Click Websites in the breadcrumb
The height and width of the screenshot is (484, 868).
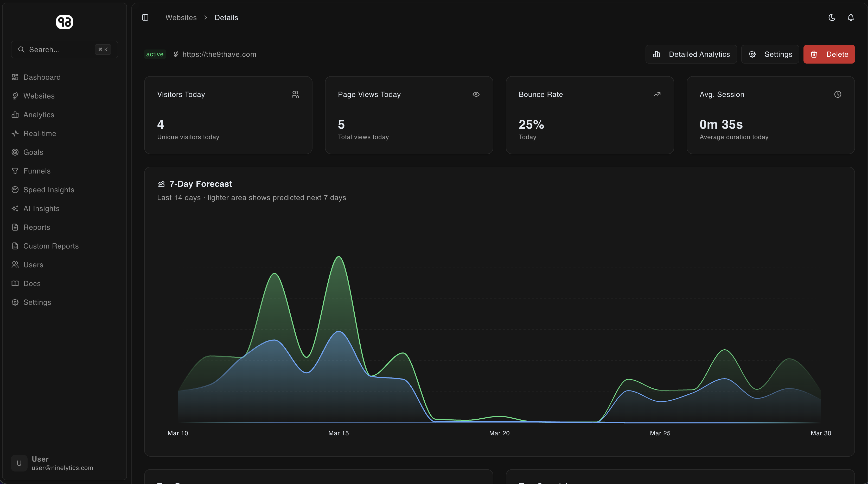[x=181, y=17]
